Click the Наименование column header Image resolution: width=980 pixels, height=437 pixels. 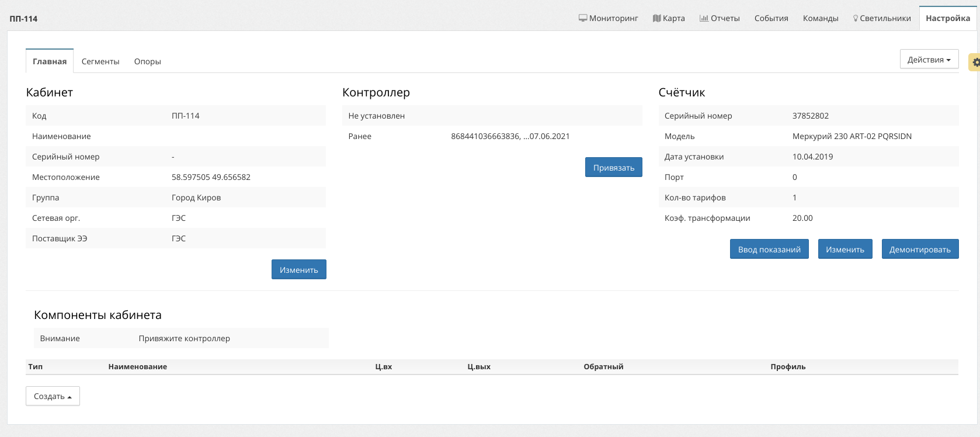[138, 367]
